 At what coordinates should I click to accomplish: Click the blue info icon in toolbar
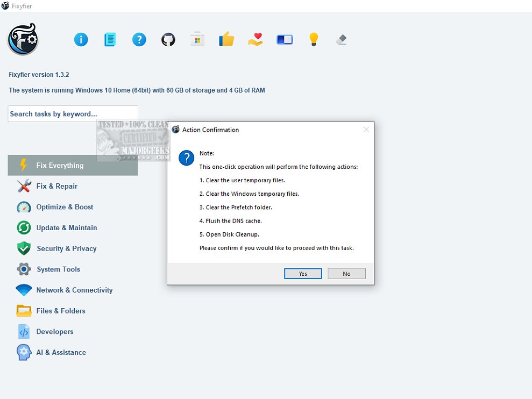coord(81,39)
